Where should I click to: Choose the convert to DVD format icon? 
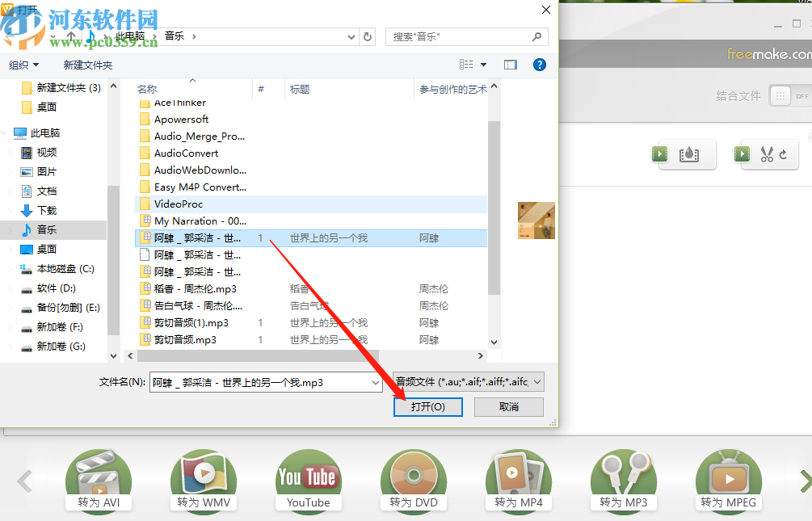[414, 481]
